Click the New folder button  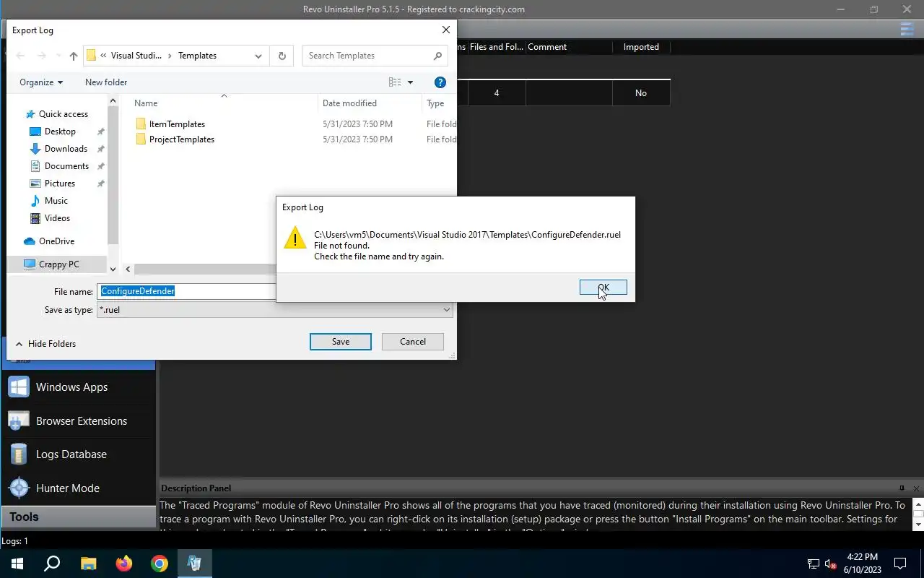(106, 82)
